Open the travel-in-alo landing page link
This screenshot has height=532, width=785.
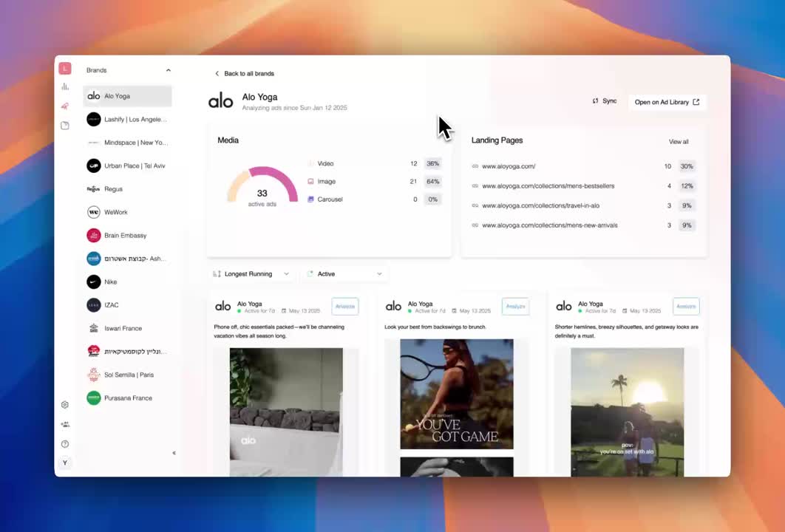pyautogui.click(x=540, y=205)
